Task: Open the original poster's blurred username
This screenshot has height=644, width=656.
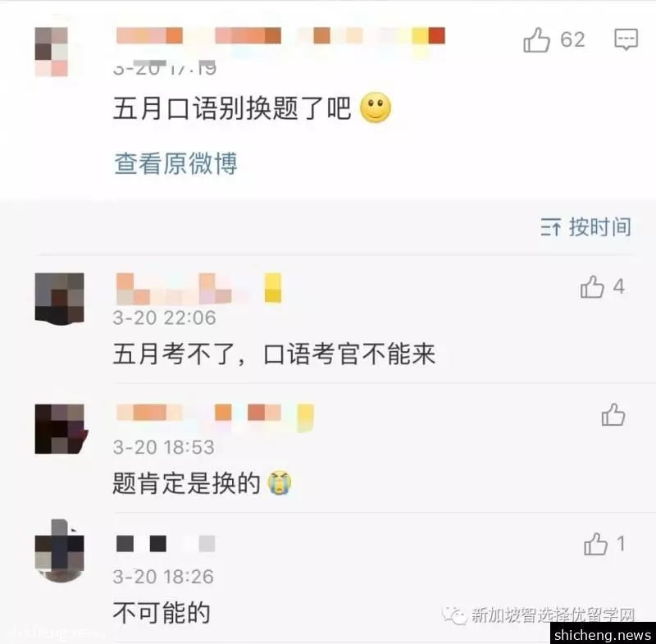Action: tap(280, 36)
